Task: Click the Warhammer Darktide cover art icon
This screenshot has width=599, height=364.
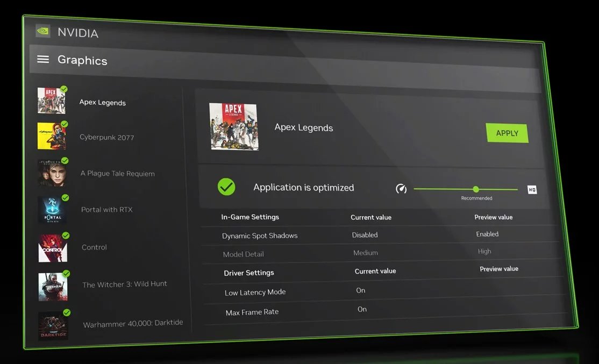Action: click(x=52, y=325)
